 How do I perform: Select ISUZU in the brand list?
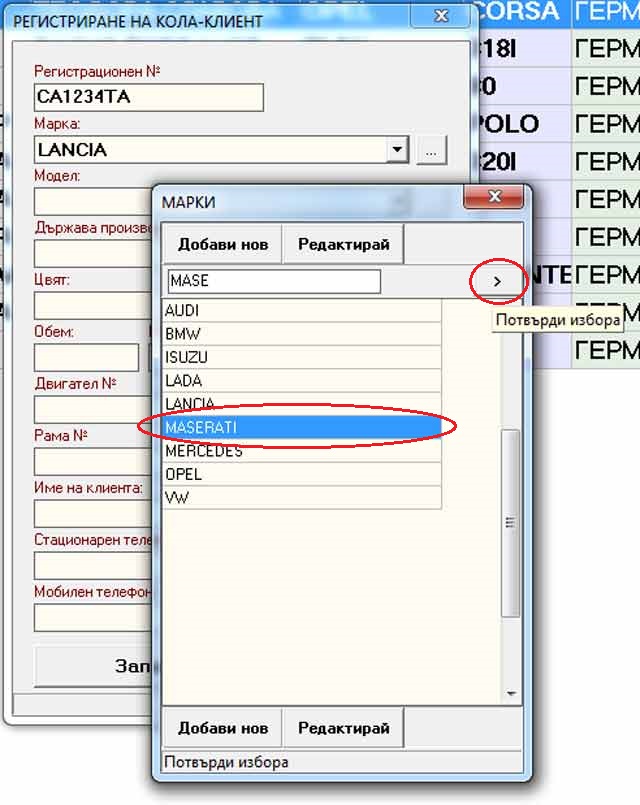click(x=302, y=357)
